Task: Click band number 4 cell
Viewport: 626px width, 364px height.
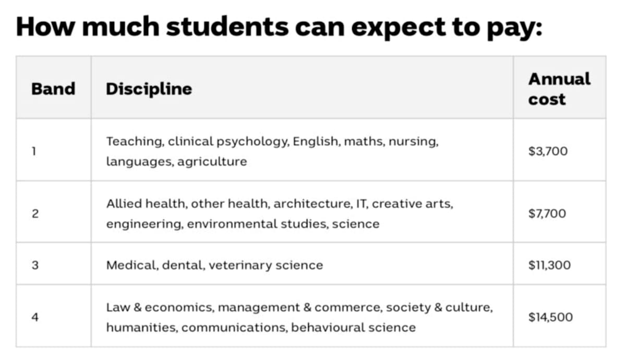Action: pos(35,317)
